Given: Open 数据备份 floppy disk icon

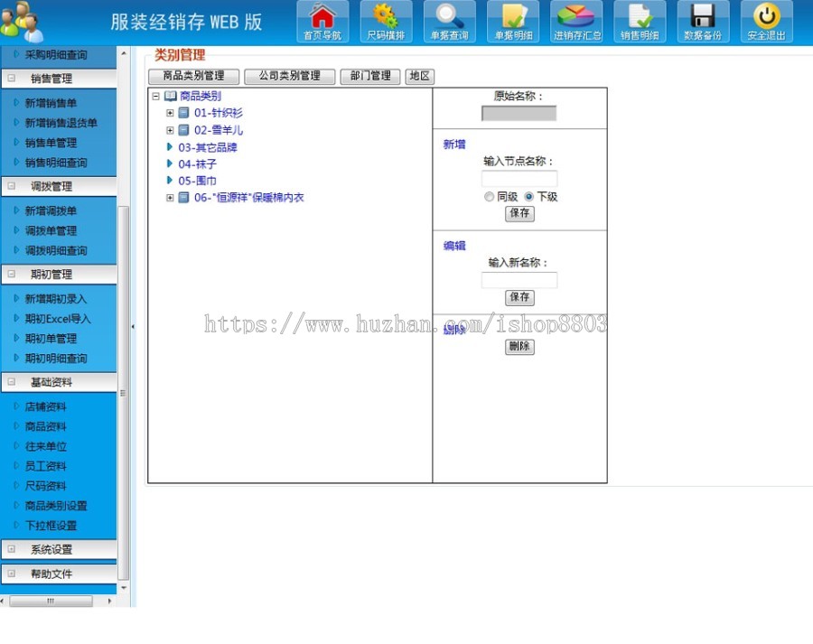Looking at the screenshot, I should [x=703, y=22].
